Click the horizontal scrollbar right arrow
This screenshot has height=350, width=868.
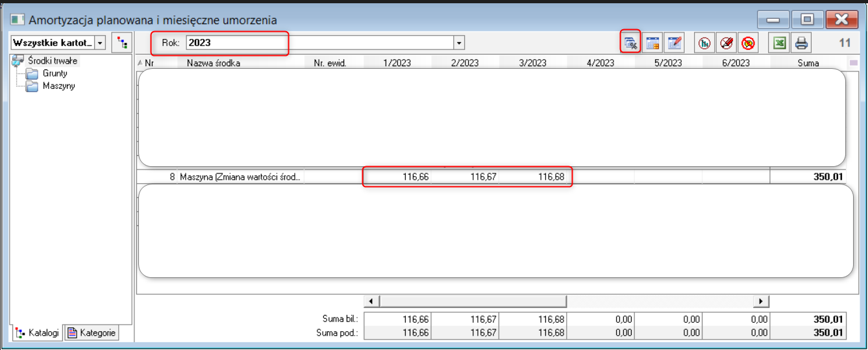[761, 301]
